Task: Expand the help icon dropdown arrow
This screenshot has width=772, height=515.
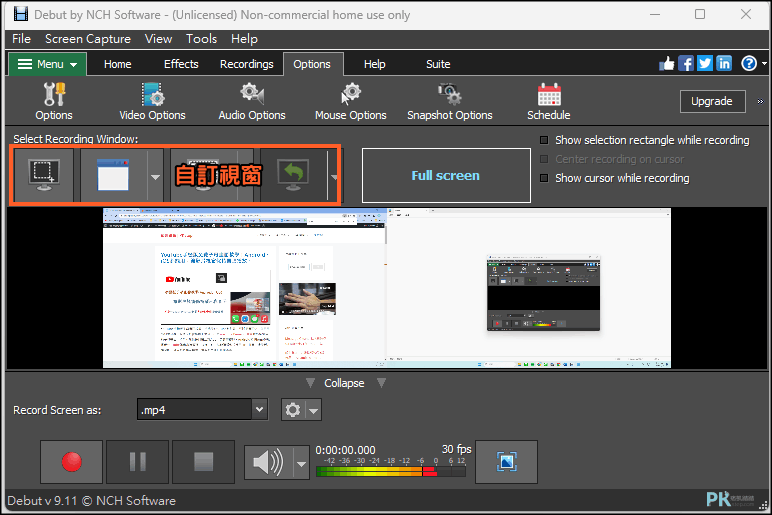Action: (764, 64)
